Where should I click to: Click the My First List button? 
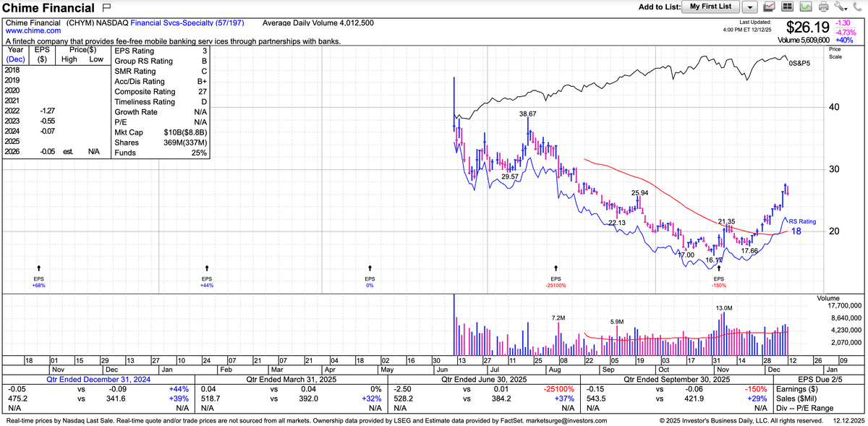[x=710, y=7]
